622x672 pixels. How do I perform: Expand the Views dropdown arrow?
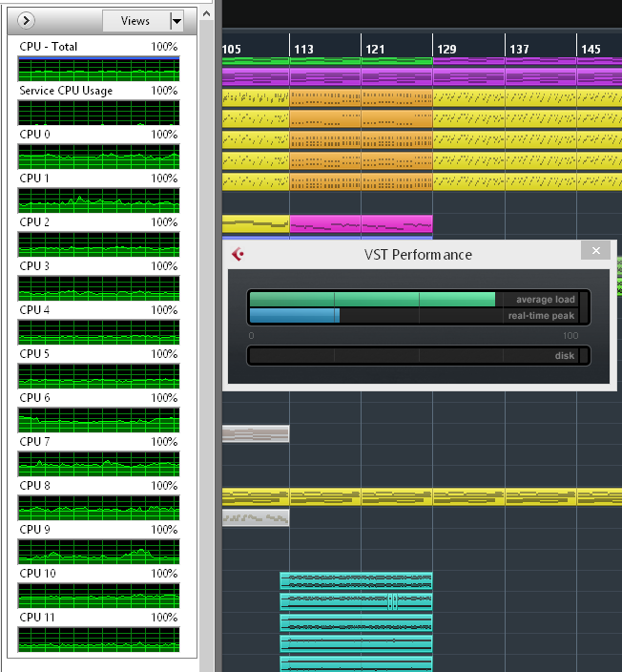coord(176,21)
